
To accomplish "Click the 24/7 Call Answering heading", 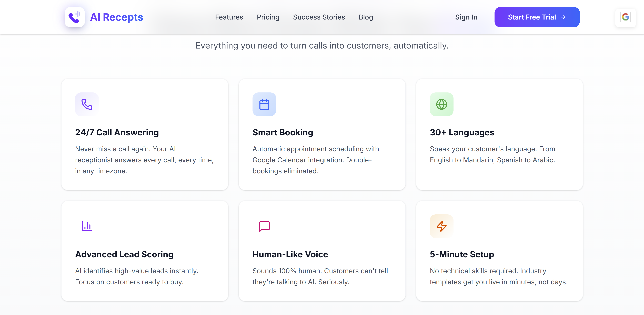I will [x=117, y=132].
